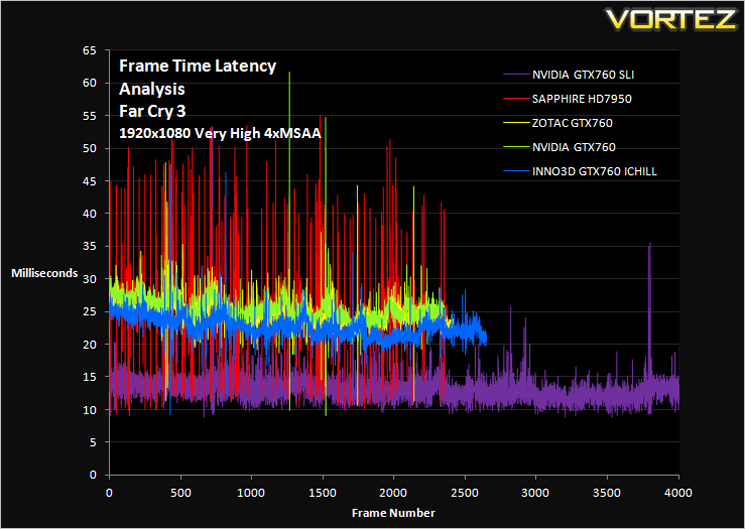
Task: Click the y-axis value 50
Action: (89, 148)
